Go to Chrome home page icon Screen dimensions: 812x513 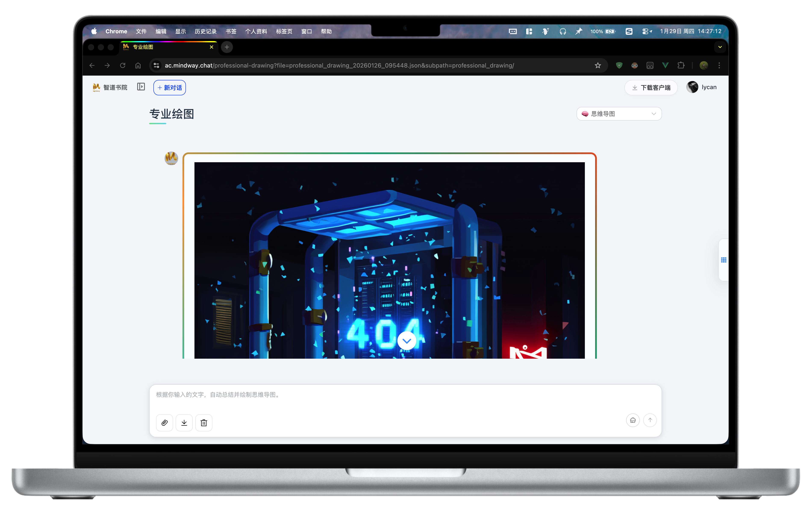tap(138, 65)
